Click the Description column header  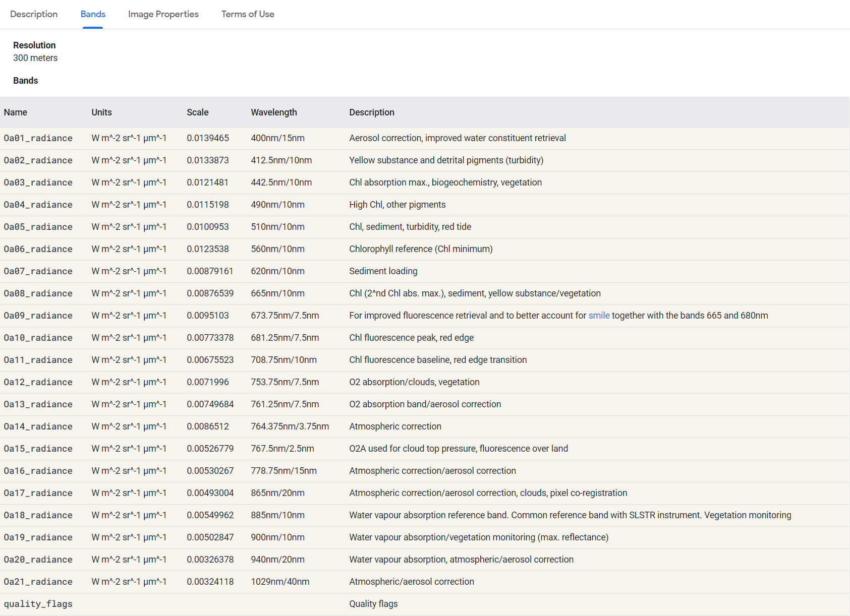(371, 112)
